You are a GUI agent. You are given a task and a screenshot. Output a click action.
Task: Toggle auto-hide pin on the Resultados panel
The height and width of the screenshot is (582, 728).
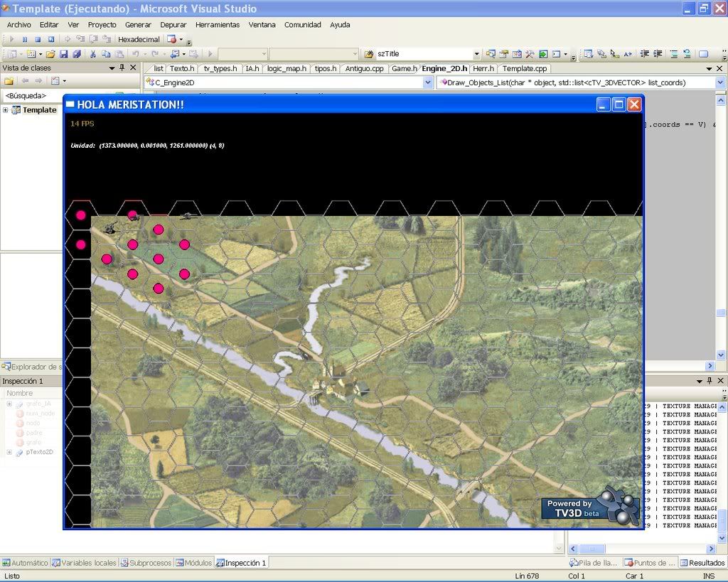[709, 381]
